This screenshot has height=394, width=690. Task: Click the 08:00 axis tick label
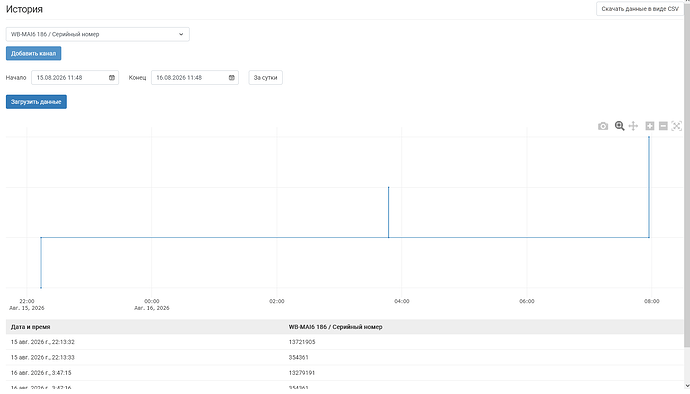click(652, 301)
